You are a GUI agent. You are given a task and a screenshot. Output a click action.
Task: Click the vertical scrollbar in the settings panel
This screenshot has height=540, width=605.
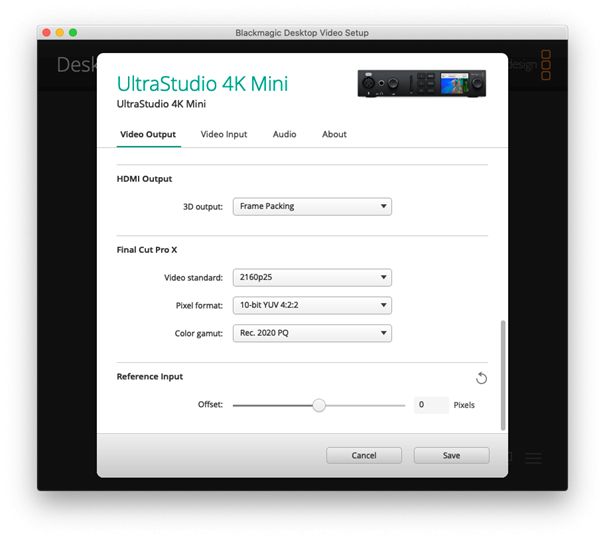[503, 375]
